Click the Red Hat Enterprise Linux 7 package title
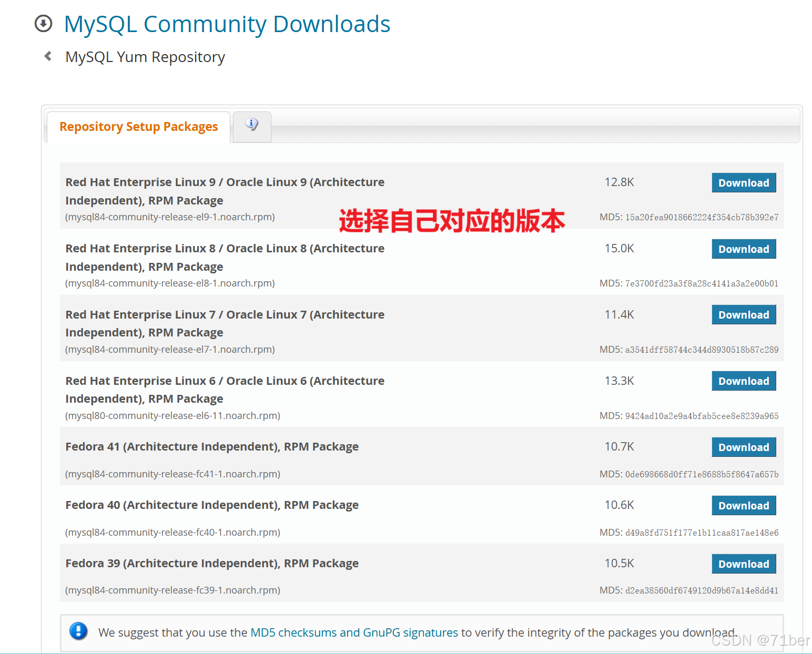Image resolution: width=812 pixels, height=654 pixels. [225, 323]
